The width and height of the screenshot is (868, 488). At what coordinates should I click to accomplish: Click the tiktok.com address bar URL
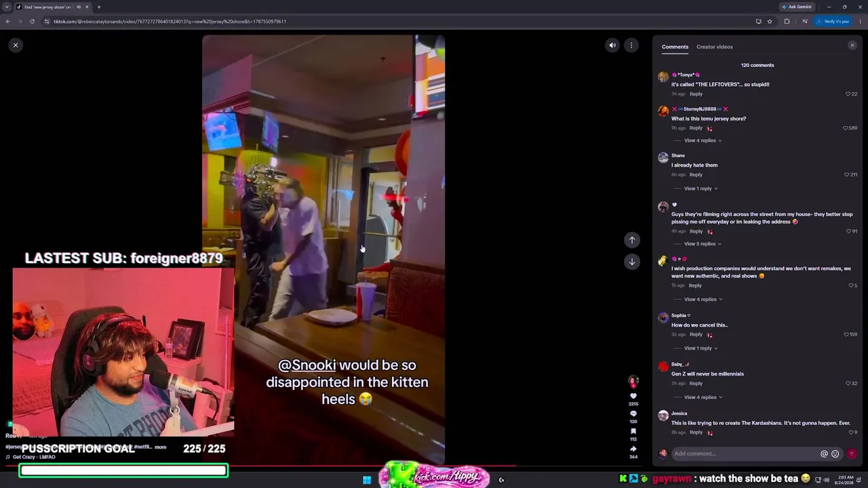[x=170, y=21]
